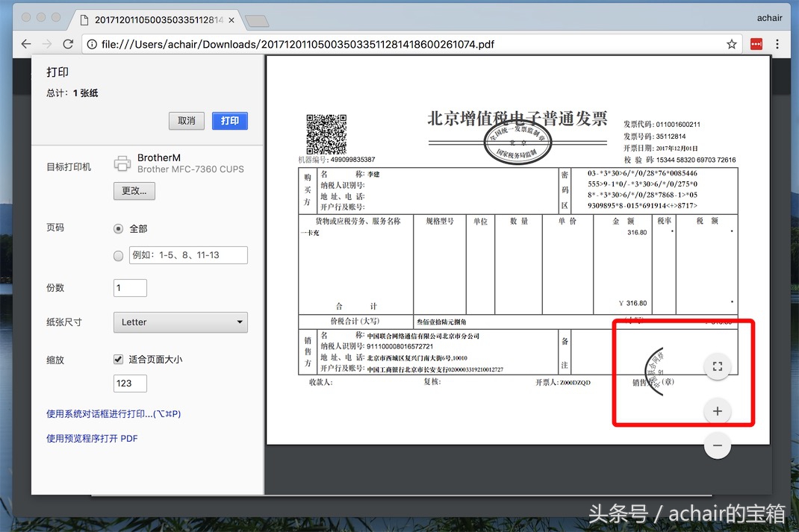
Task: Open Chrome's three-dot menu
Action: 779,44
